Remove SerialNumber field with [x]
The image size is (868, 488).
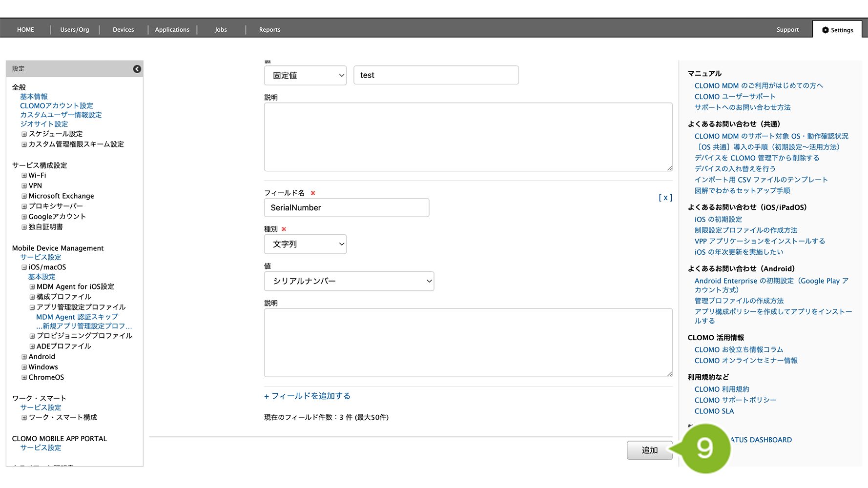click(x=665, y=198)
